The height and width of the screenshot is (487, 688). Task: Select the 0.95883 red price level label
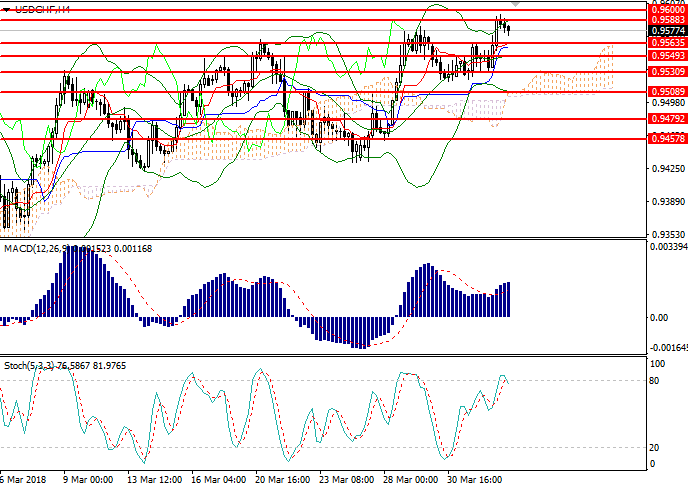[x=662, y=19]
